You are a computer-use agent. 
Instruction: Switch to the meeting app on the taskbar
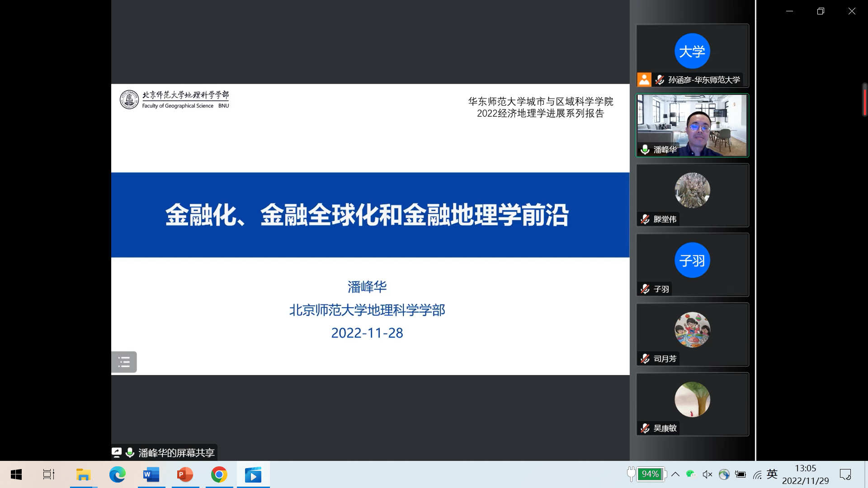tap(253, 474)
